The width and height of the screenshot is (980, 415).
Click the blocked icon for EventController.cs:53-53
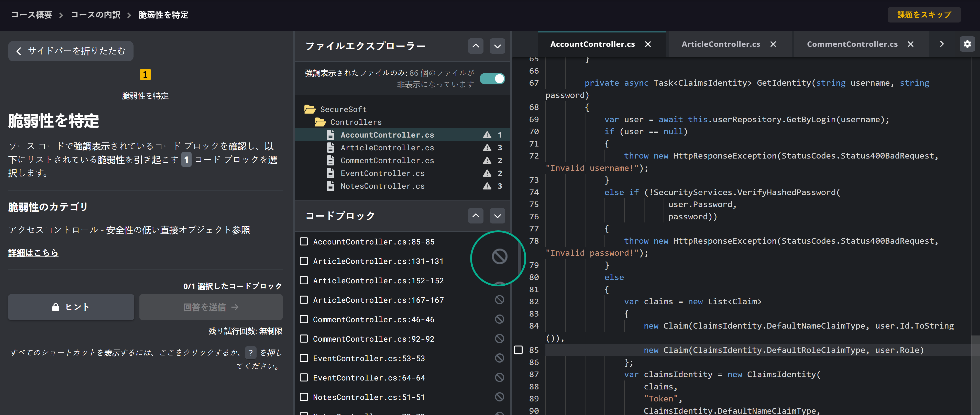click(500, 358)
